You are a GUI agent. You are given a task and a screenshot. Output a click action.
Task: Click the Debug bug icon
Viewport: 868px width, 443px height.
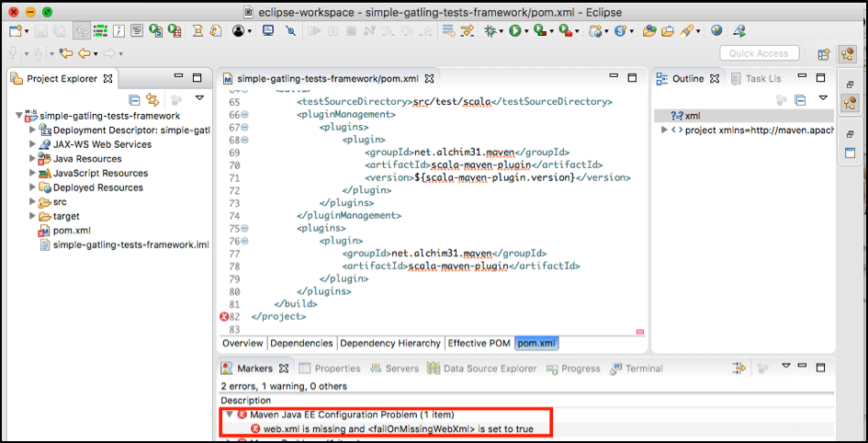tap(490, 31)
